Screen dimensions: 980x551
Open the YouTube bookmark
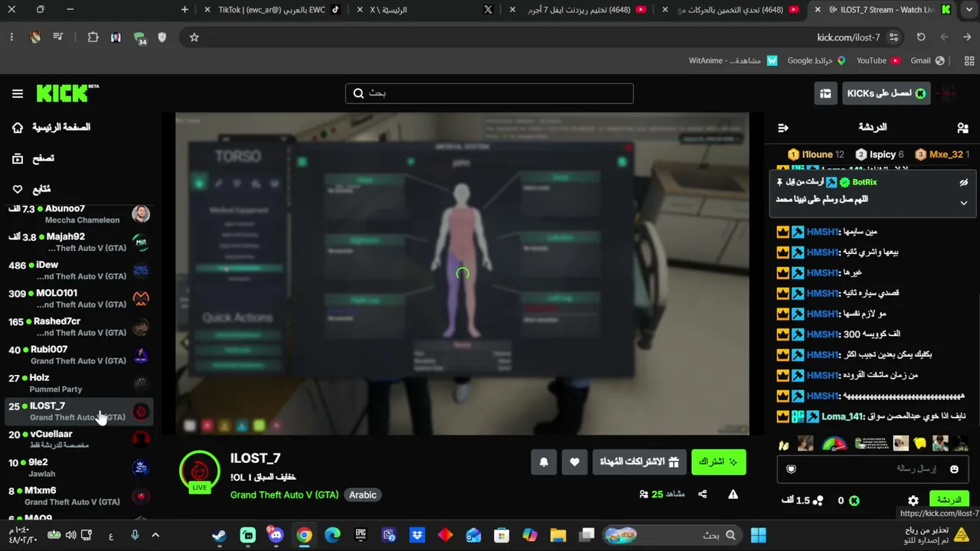pyautogui.click(x=877, y=60)
